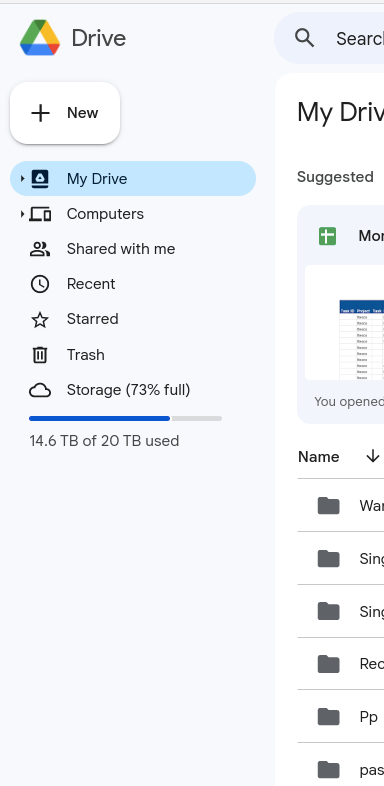Click the New button
Image resolution: width=384 pixels, height=786 pixels.
pyautogui.click(x=65, y=113)
